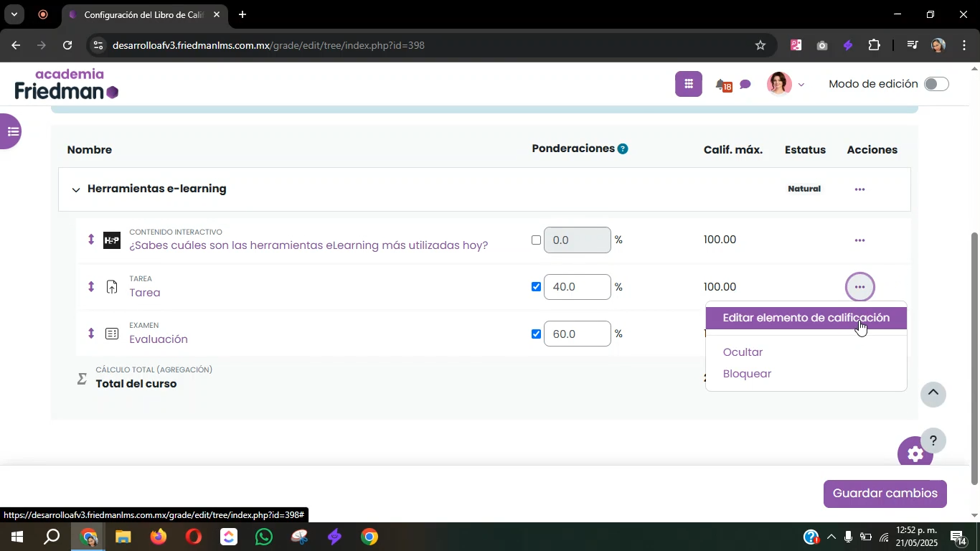Screen dimensions: 980x551
Task: Switch to Configuración del Libro de Calif tab
Action: coord(145,14)
